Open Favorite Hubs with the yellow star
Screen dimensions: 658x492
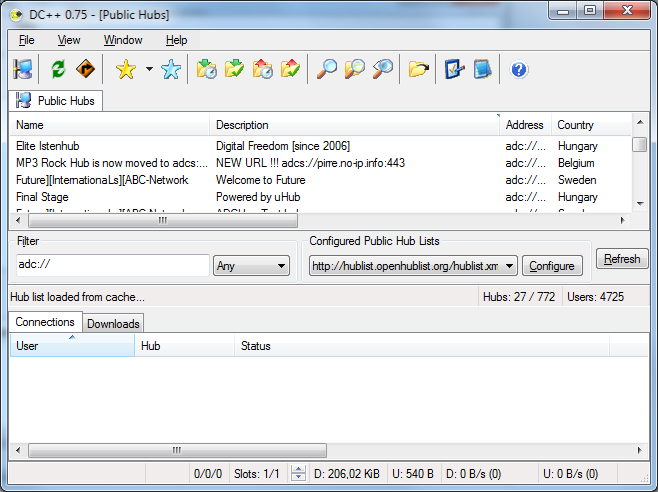[125, 69]
